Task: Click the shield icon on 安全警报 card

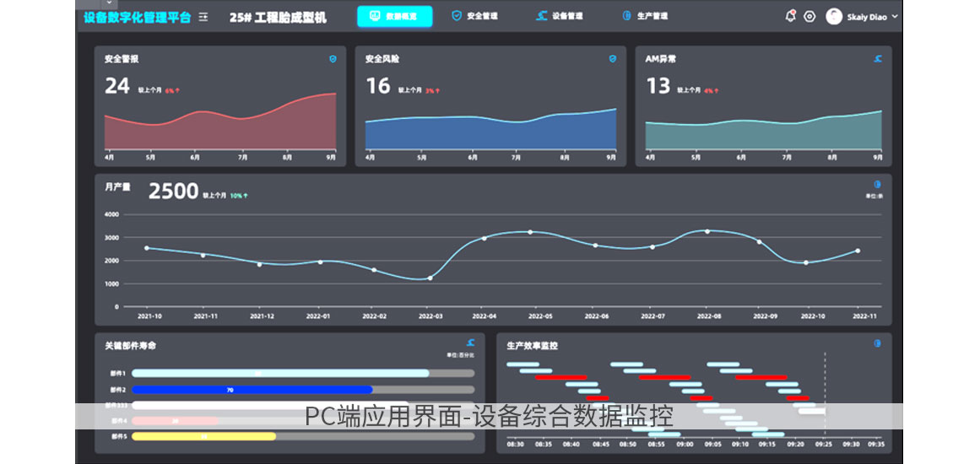Action: [x=333, y=59]
